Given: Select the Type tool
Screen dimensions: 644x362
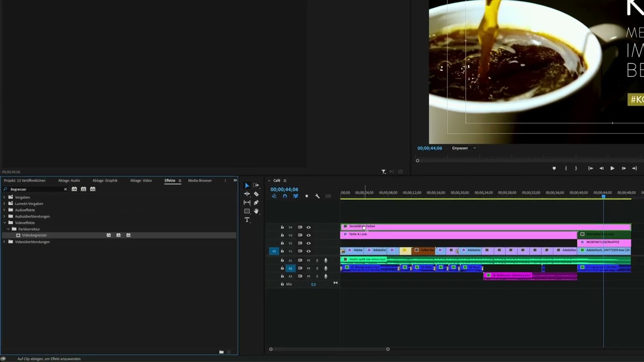Looking at the screenshot, I should tap(247, 220).
